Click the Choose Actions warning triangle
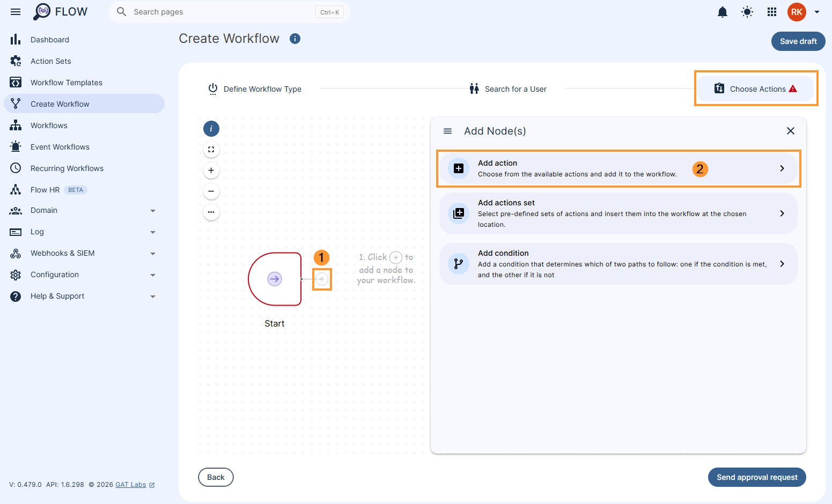Image resolution: width=832 pixels, height=504 pixels. (x=793, y=89)
